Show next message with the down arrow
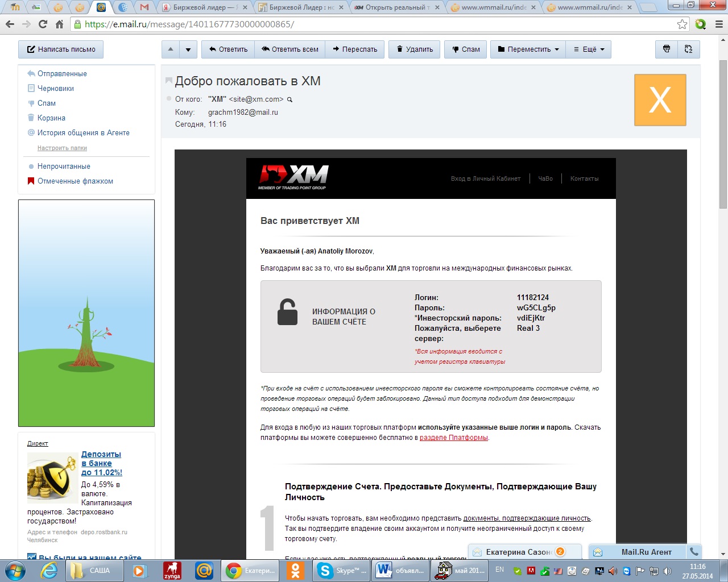The image size is (728, 582). (188, 49)
